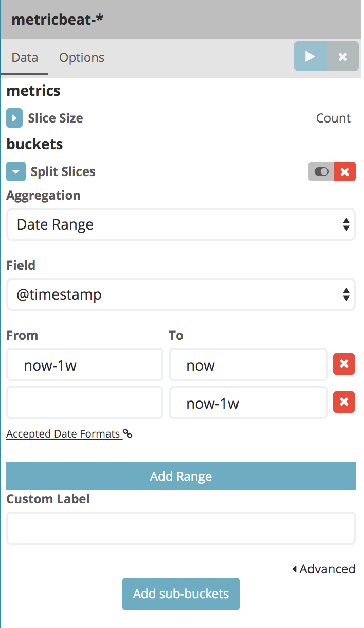The image size is (364, 628).
Task: Click the Apply changes play icon
Action: 310,56
